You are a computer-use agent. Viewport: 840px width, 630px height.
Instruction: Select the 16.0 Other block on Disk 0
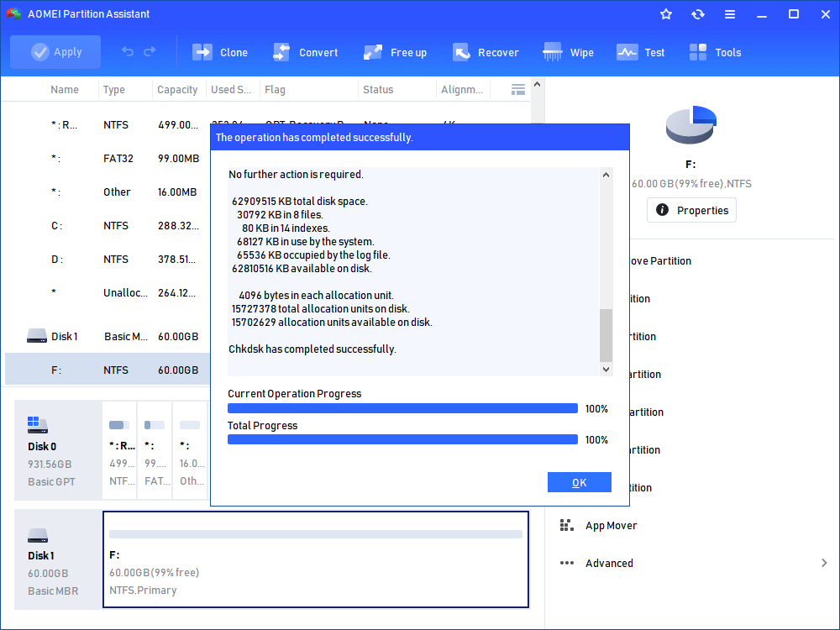(x=190, y=450)
